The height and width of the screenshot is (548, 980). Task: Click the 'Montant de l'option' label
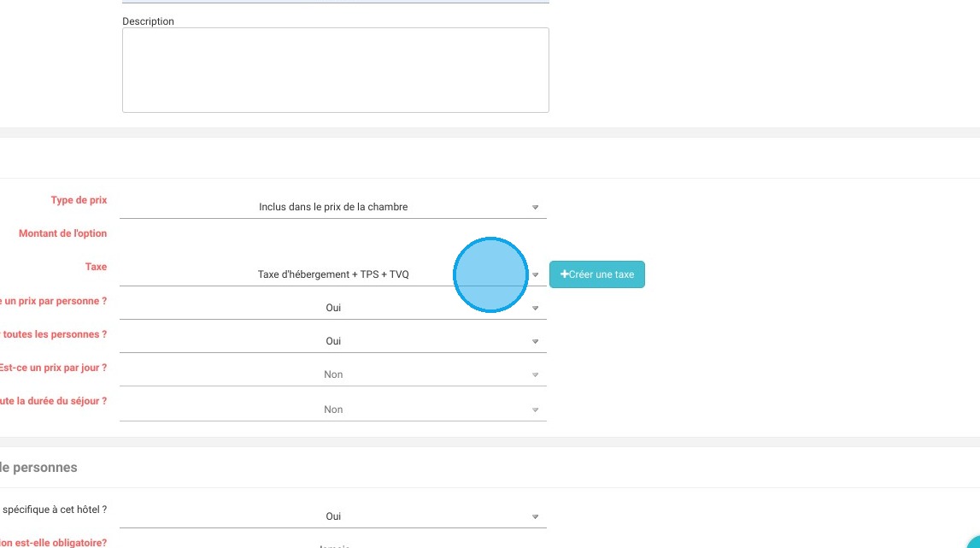pos(62,233)
